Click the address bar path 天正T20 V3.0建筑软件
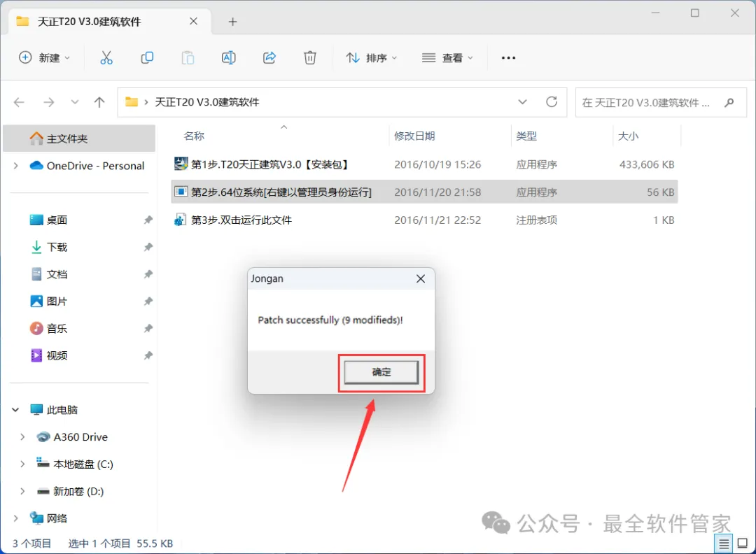The height and width of the screenshot is (554, 756). tap(206, 102)
